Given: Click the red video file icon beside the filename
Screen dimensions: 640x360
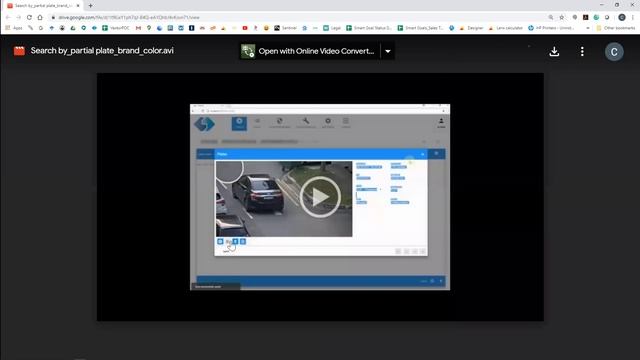Looking at the screenshot, I should coord(19,51).
